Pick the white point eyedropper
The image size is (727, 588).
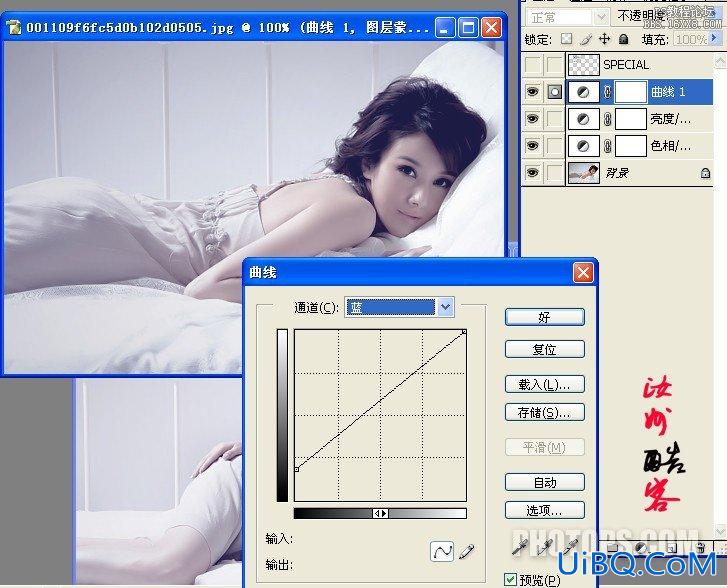pyautogui.click(x=571, y=547)
